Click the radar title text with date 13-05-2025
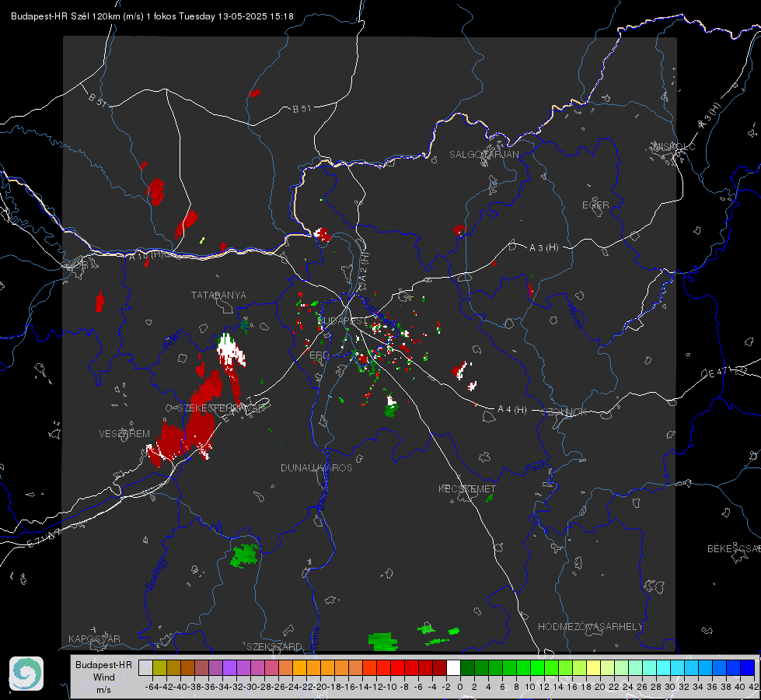 152,16
